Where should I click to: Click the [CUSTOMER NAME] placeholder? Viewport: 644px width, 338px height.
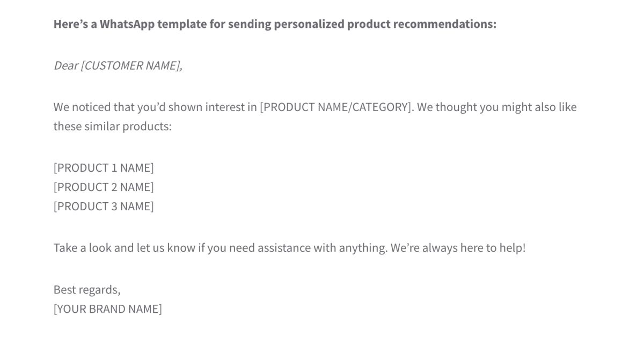[x=131, y=65]
